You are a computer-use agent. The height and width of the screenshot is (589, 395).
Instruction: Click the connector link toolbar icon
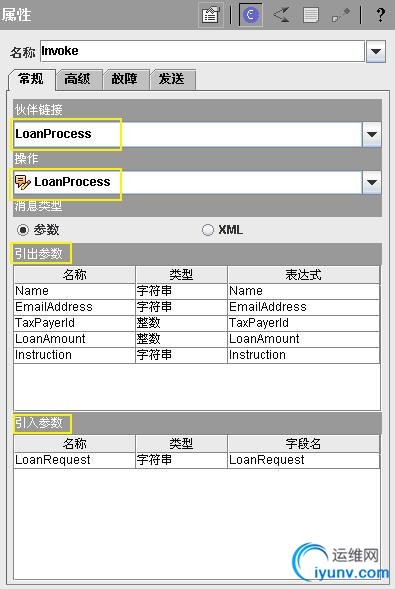click(341, 15)
